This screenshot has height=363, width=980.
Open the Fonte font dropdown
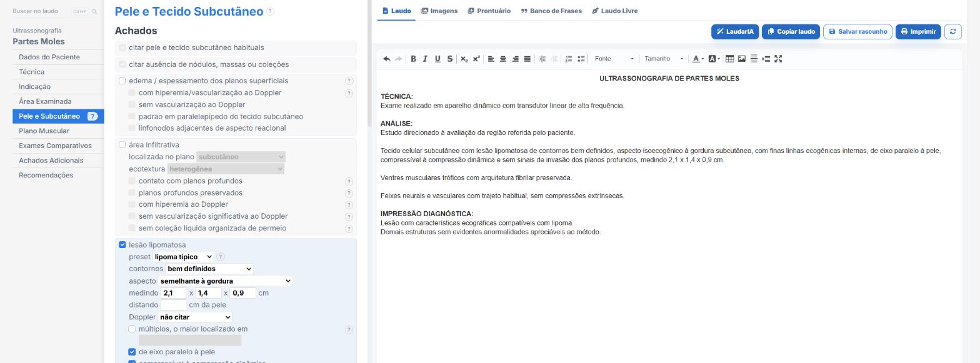click(614, 59)
